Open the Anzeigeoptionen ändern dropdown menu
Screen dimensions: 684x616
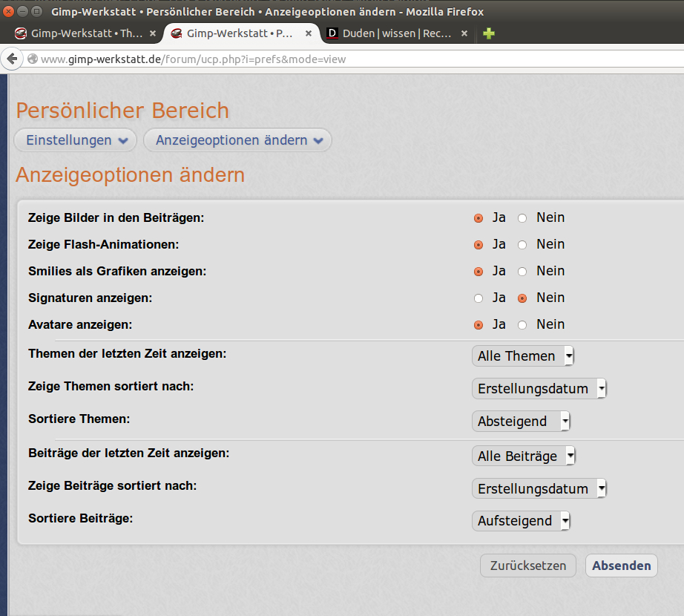pyautogui.click(x=237, y=140)
